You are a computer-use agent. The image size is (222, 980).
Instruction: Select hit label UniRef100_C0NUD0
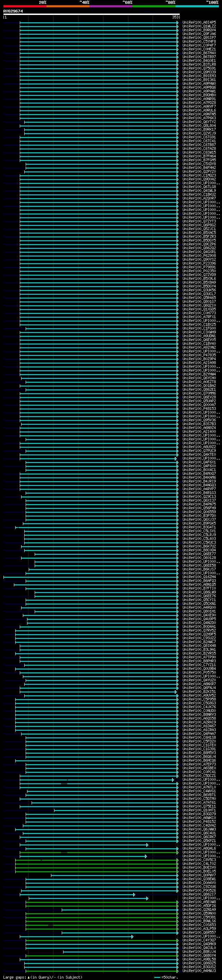click(x=199, y=710)
